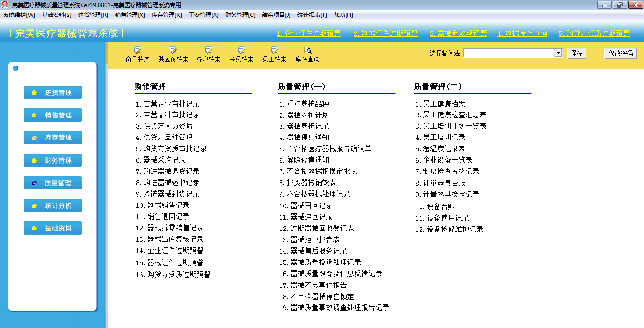Viewport: 644px width, 328px height.
Task: Open the 系统维护 menu
Action: (19, 15)
